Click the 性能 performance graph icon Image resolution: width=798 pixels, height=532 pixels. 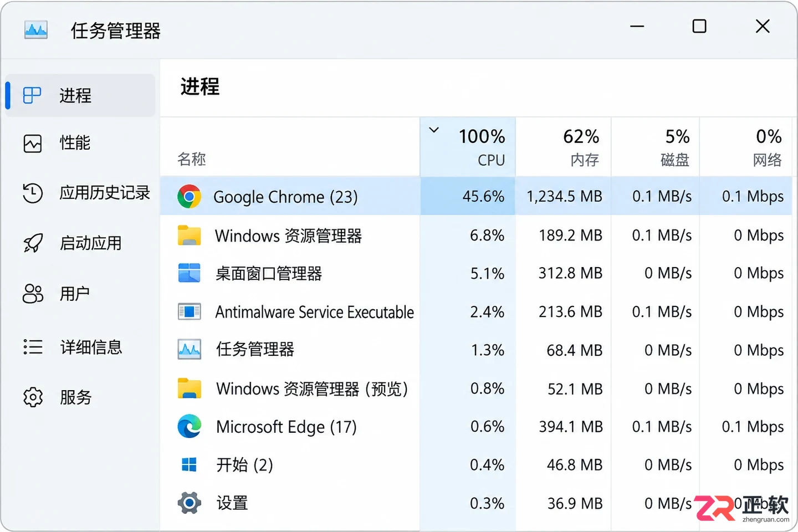pyautogui.click(x=33, y=143)
